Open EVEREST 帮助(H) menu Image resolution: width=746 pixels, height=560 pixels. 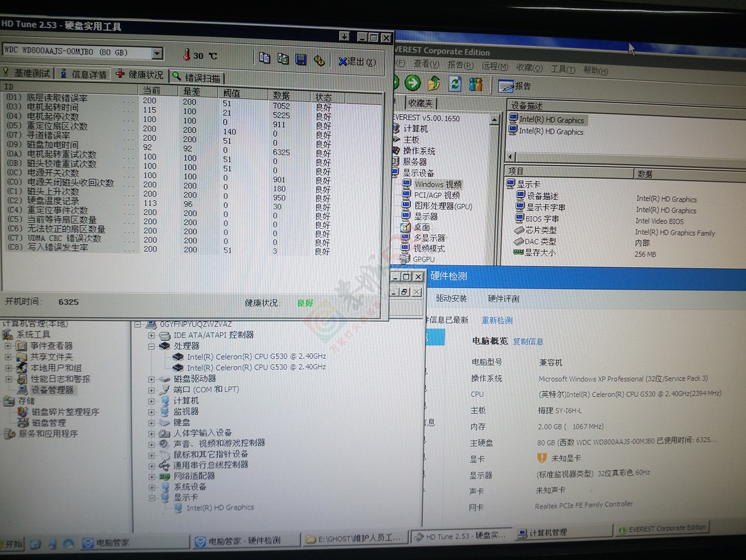coord(595,70)
